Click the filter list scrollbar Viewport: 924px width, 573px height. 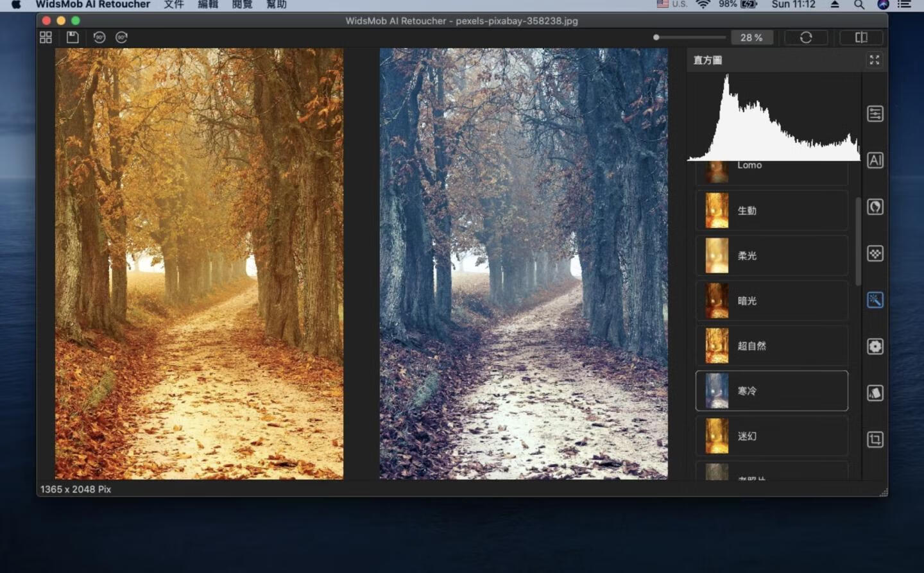coord(859,241)
